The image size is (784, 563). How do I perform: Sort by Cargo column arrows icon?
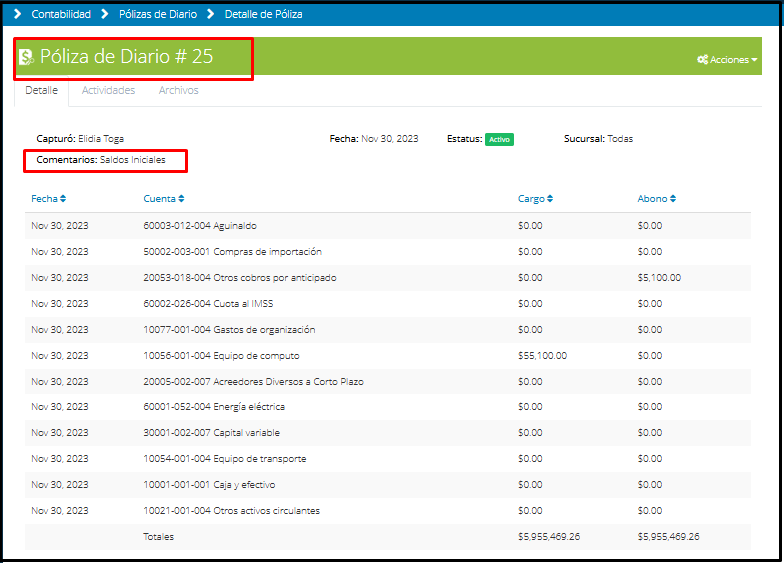[x=550, y=199]
